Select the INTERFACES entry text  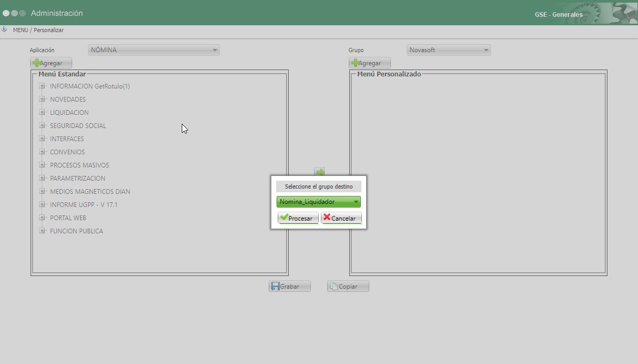[x=67, y=139]
